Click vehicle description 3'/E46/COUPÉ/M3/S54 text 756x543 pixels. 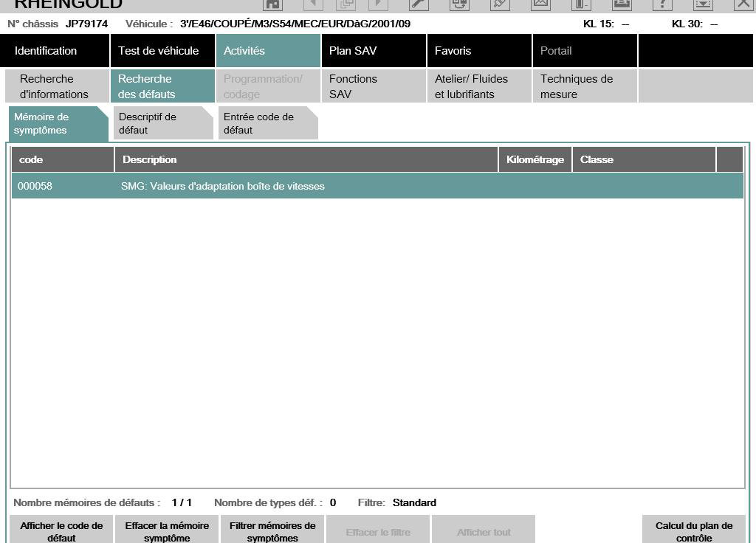coord(295,24)
